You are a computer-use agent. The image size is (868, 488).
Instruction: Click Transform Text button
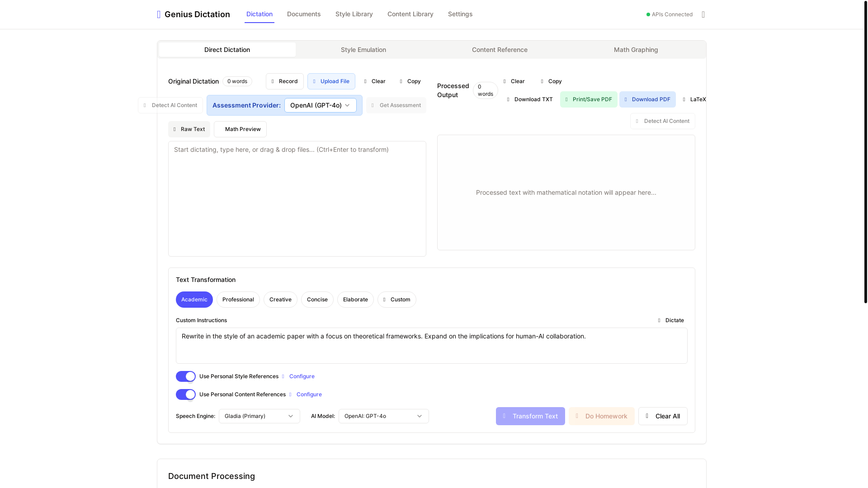(x=530, y=416)
